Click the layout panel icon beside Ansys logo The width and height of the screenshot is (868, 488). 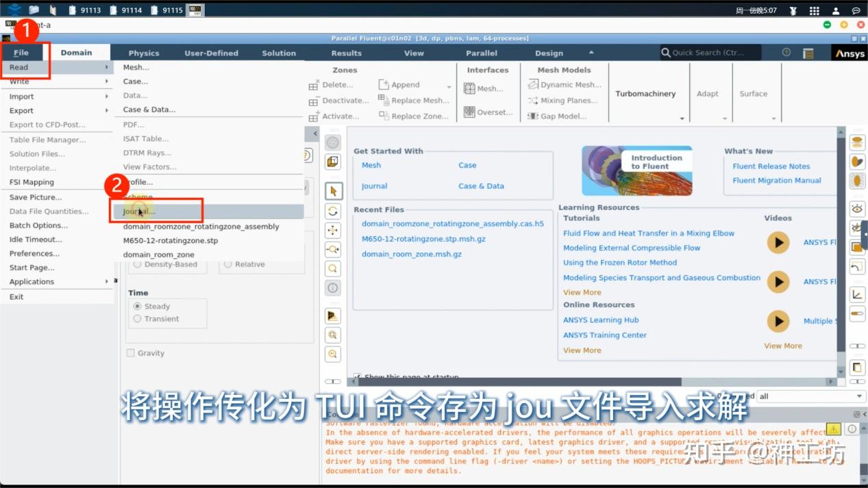(x=808, y=53)
